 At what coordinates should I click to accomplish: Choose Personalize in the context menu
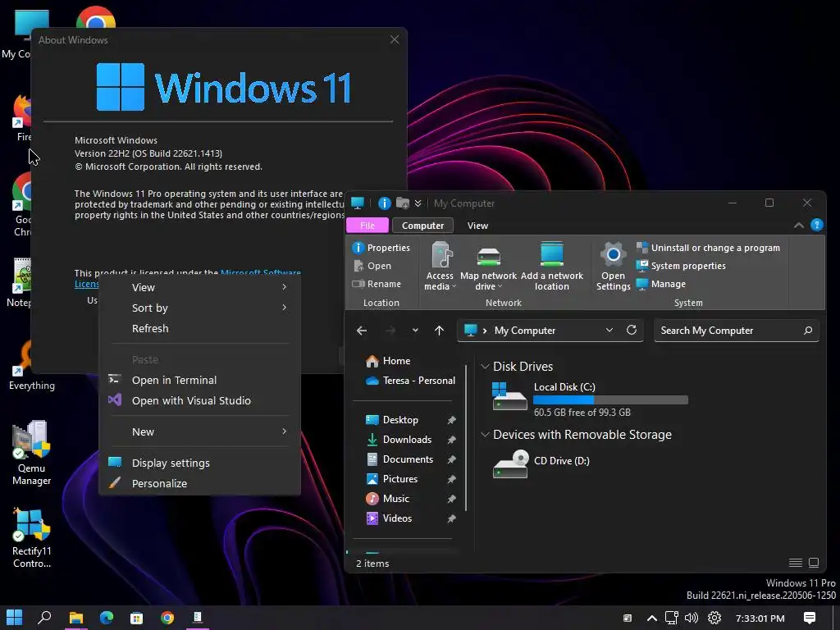tap(200, 483)
